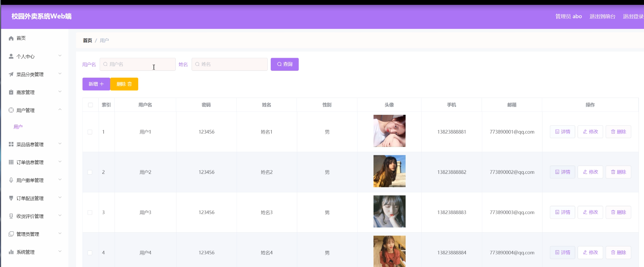The image size is (644, 267).
Task: Click the bar chart icon for 系统管理
Action: click(x=11, y=252)
